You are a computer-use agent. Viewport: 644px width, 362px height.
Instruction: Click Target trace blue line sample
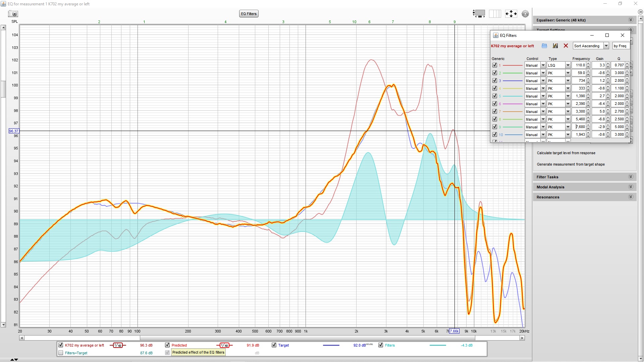(331, 345)
